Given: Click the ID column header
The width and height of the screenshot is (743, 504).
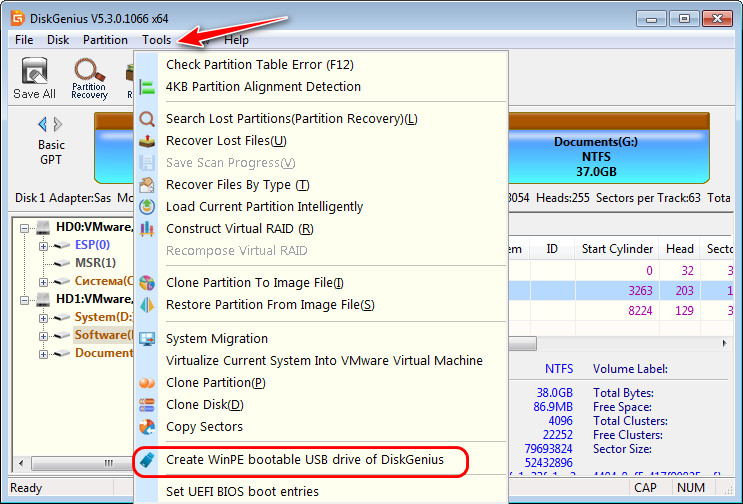Looking at the screenshot, I should coord(553,249).
